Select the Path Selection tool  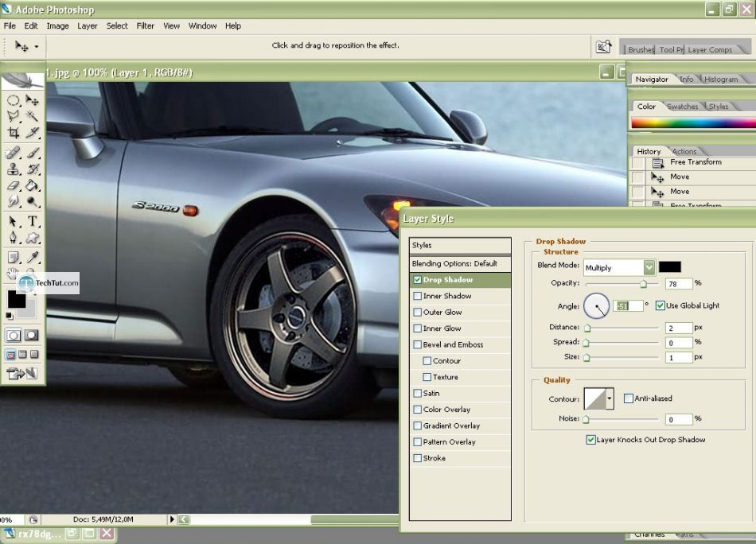click(x=13, y=221)
